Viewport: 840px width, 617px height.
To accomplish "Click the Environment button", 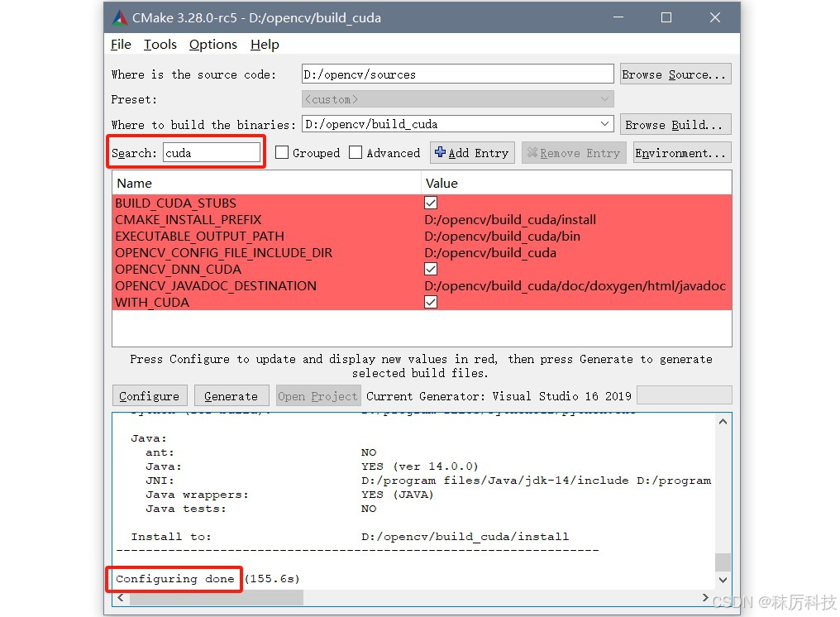I will (x=681, y=153).
